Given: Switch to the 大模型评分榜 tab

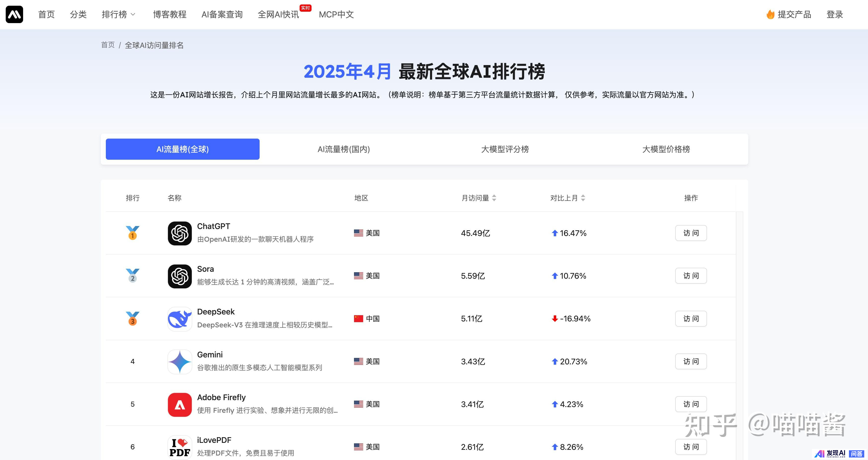Looking at the screenshot, I should point(505,149).
